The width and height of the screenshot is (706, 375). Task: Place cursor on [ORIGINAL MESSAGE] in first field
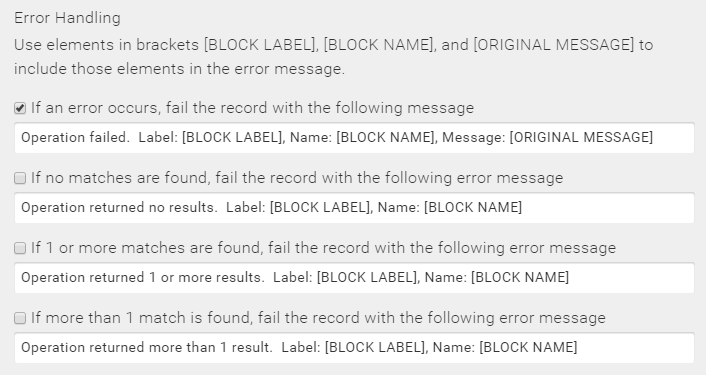[x=581, y=137]
